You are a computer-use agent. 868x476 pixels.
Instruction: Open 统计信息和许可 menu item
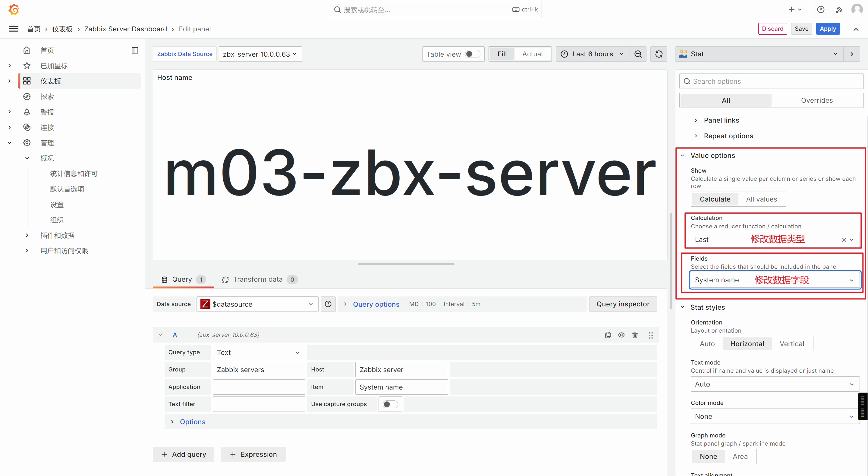tap(74, 174)
